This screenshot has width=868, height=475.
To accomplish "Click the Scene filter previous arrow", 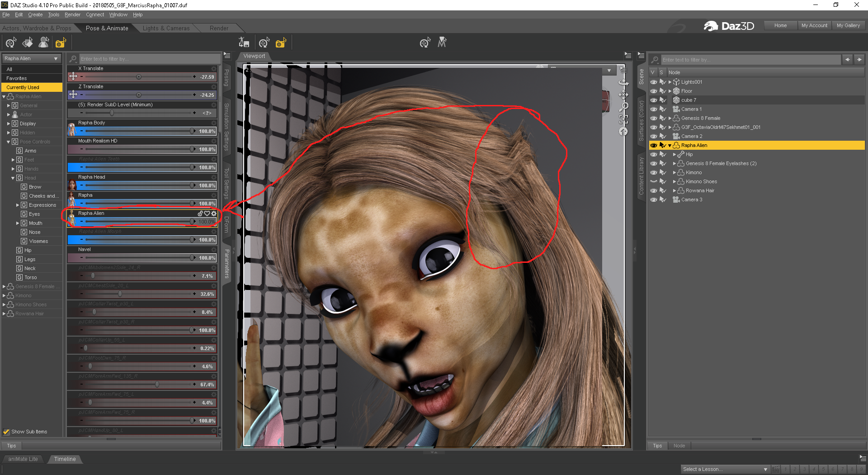I will (x=847, y=60).
